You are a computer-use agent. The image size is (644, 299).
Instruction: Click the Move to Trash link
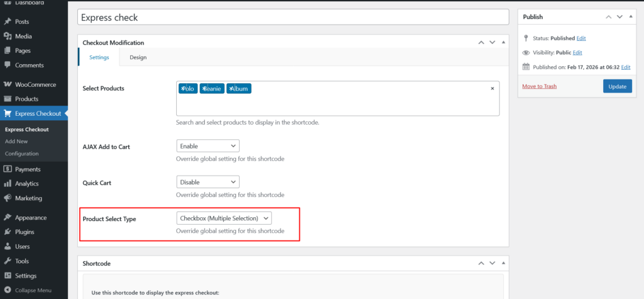539,86
